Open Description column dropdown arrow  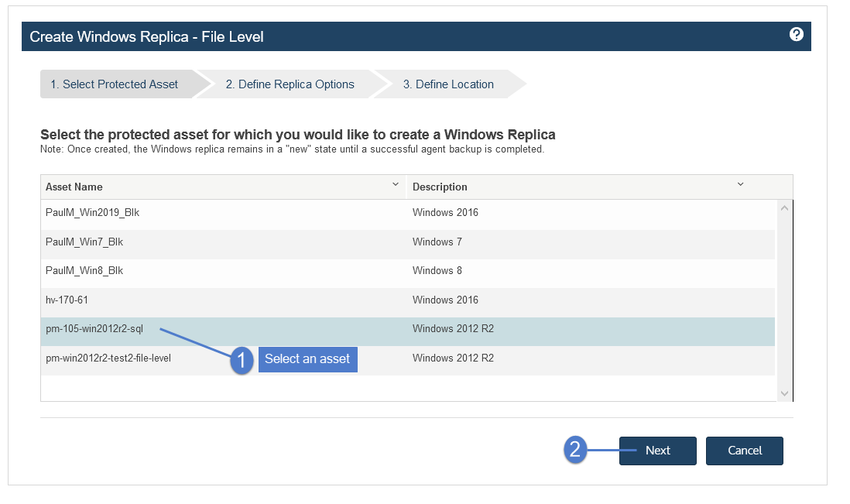pos(740,185)
